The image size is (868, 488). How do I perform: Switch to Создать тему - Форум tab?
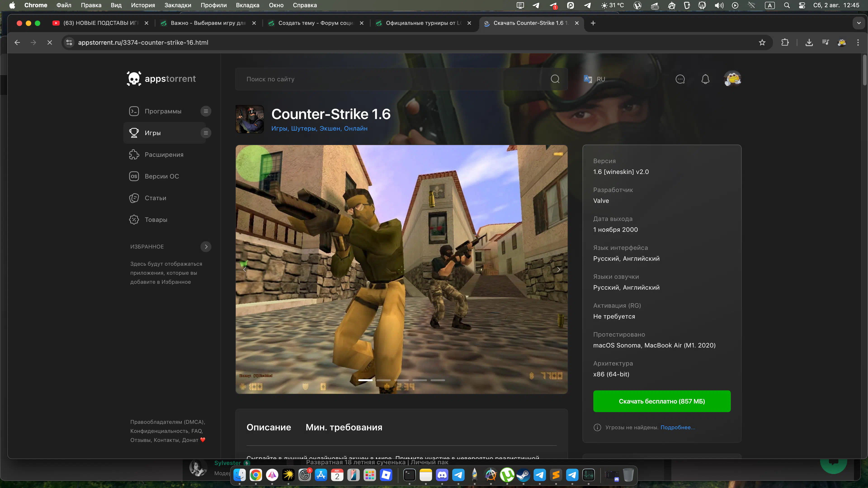(x=316, y=23)
